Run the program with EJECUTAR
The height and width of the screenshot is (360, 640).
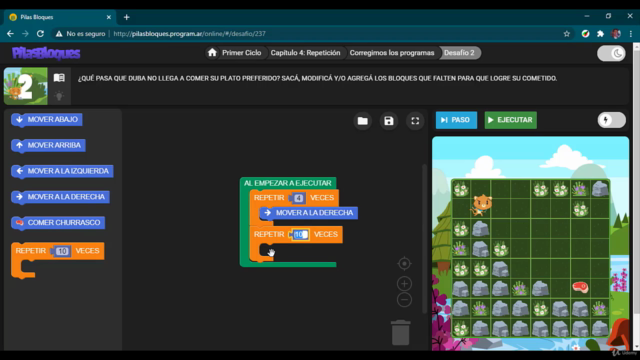pos(511,120)
